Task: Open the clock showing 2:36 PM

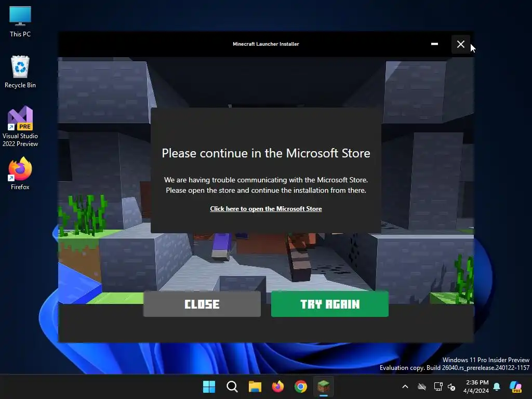Action: click(476, 387)
